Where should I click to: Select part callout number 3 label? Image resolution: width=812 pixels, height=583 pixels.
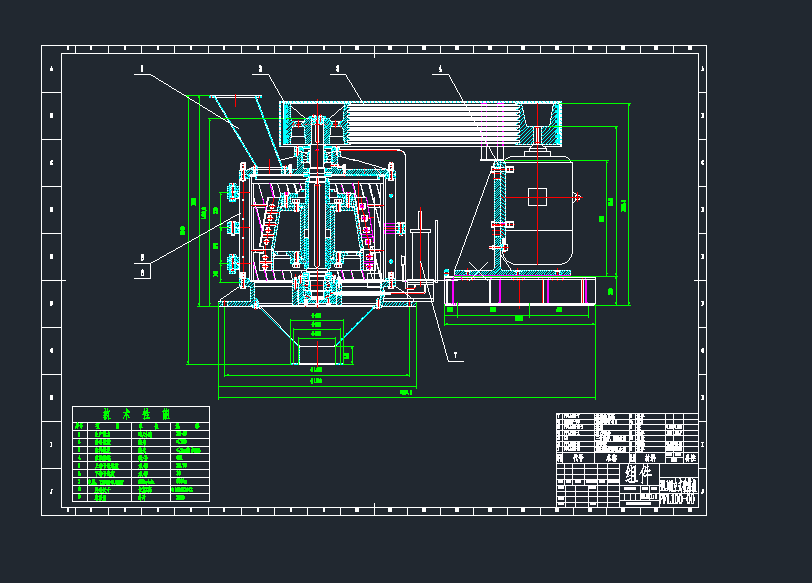(337, 69)
